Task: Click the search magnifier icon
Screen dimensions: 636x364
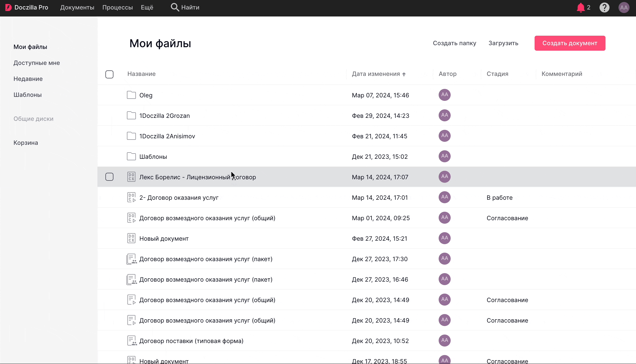Action: [x=175, y=7]
